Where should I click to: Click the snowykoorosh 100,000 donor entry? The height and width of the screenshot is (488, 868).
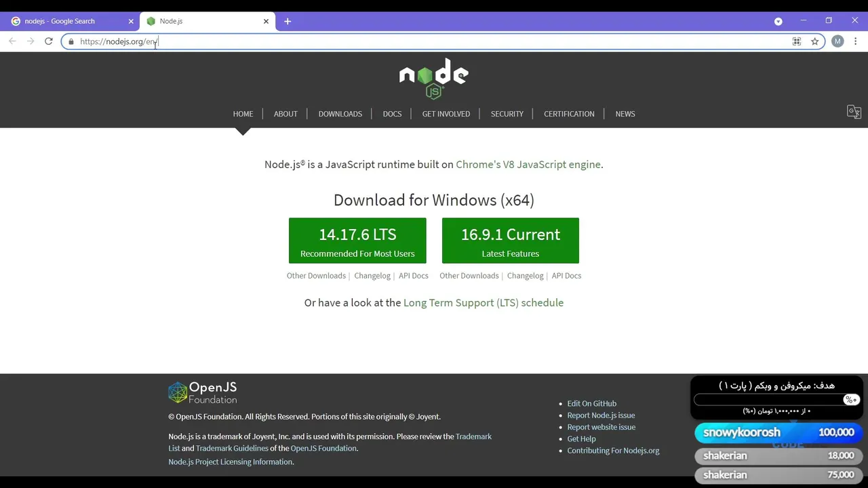(778, 432)
